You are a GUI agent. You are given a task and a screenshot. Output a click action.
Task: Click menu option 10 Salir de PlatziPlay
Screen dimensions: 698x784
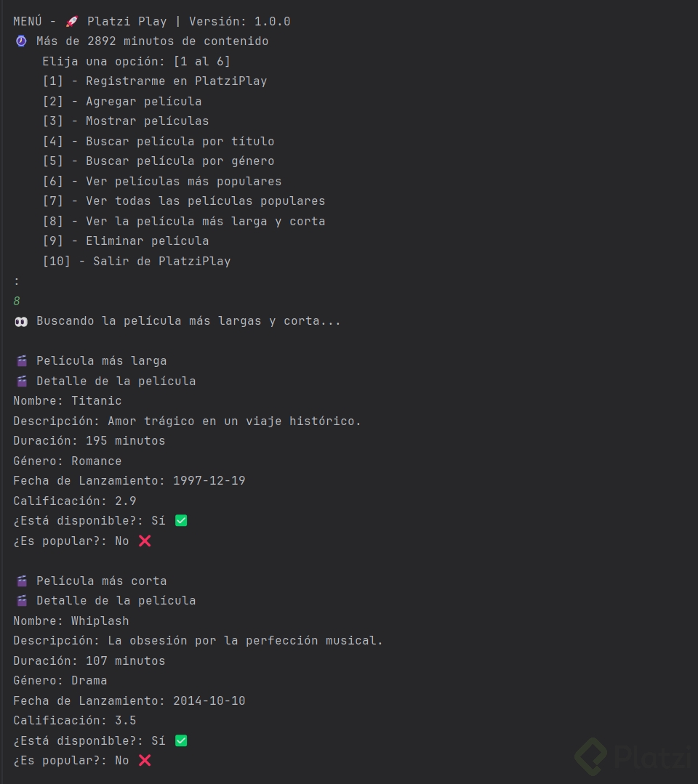pyautogui.click(x=137, y=261)
